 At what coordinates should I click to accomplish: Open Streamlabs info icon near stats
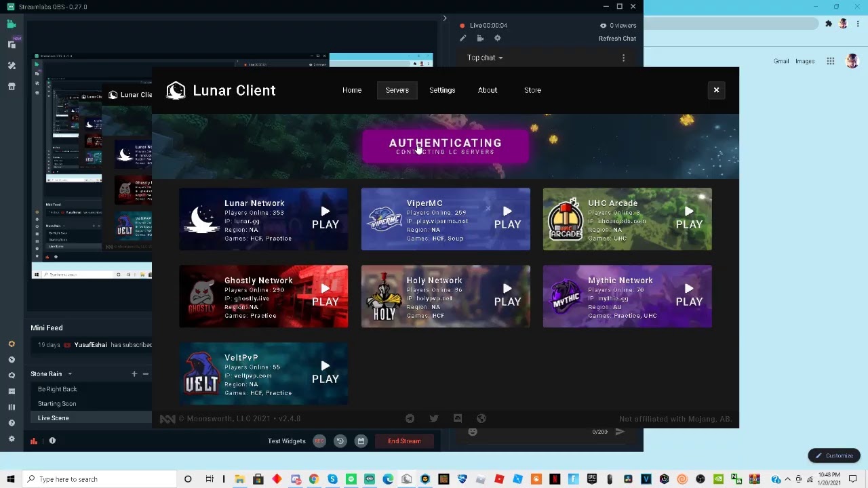click(52, 441)
